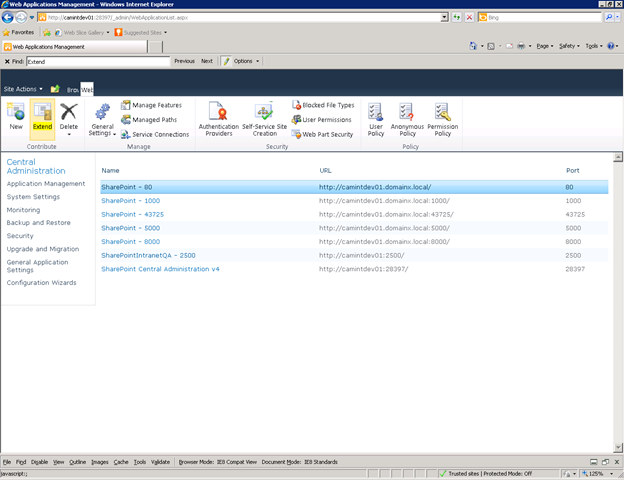Open the File menu in developer toolbar
The image size is (624, 480).
point(7,462)
